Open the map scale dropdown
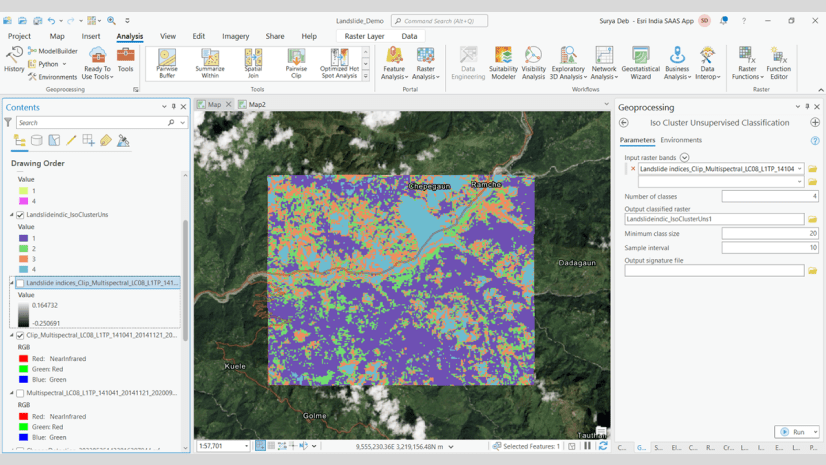The width and height of the screenshot is (826, 465). coord(246,446)
